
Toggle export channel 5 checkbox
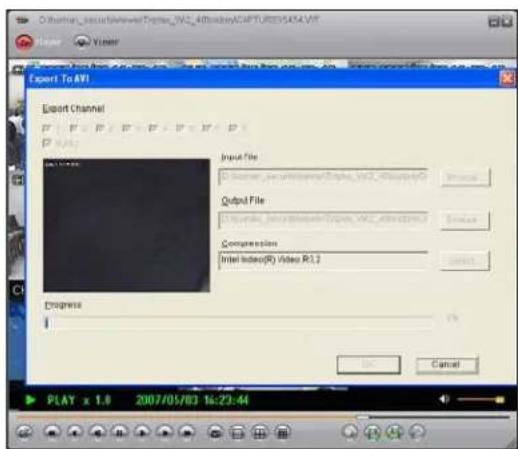152,128
